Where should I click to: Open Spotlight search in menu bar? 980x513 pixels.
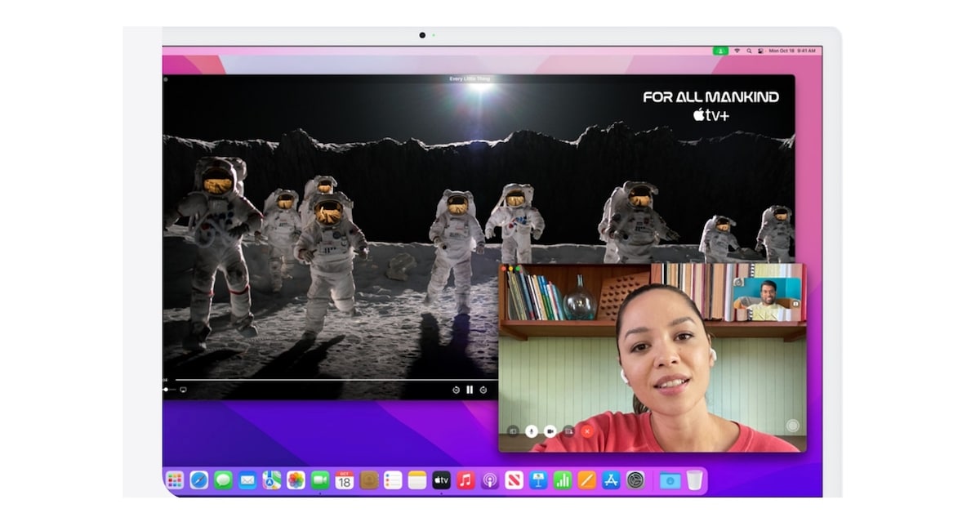749,51
